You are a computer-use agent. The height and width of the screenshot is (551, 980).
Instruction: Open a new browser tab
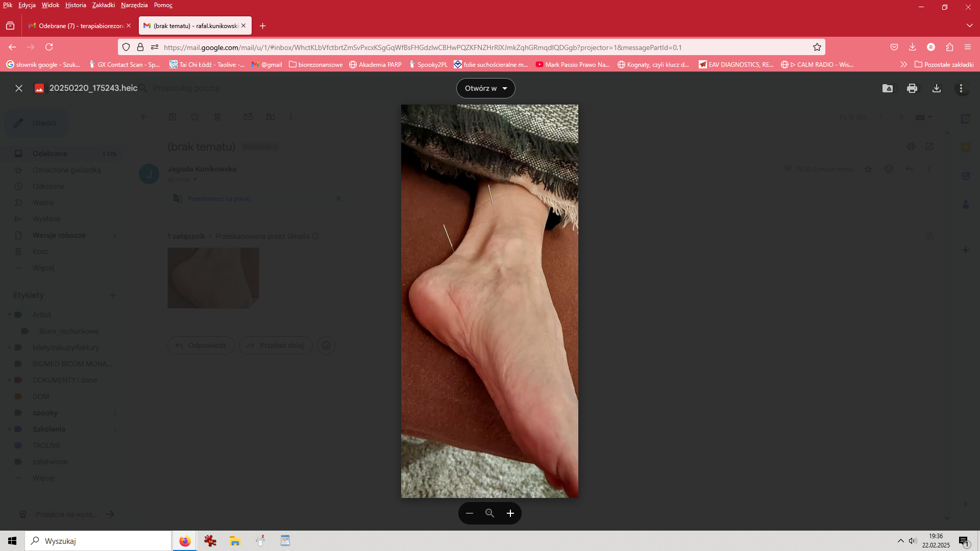pos(262,26)
